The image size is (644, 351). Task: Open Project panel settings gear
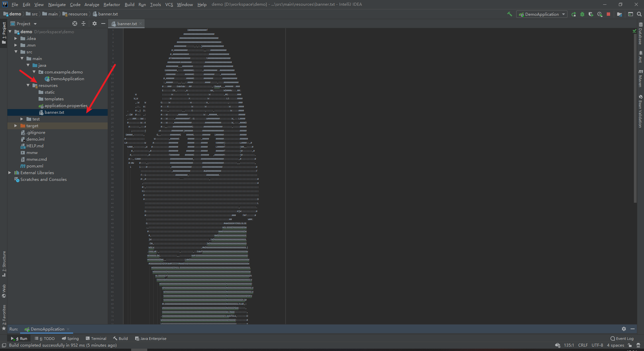95,23
